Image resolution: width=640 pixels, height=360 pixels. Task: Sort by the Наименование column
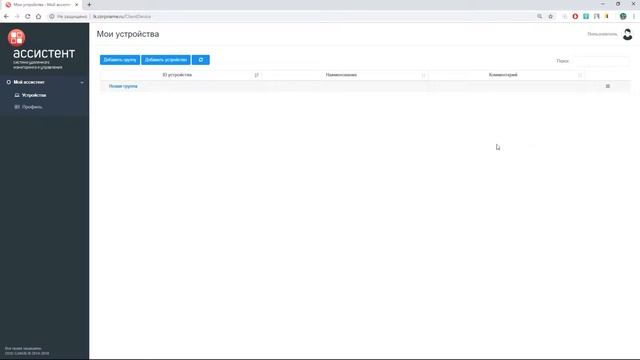tap(341, 75)
